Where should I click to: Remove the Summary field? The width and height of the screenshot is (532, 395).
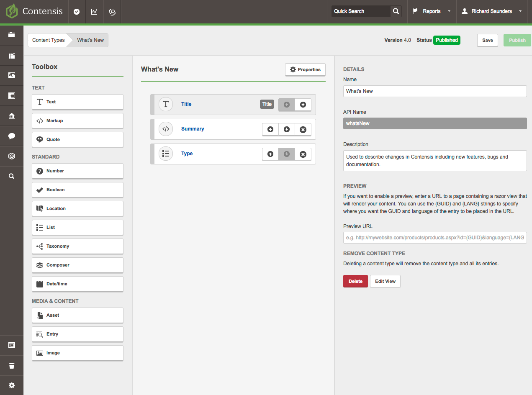pyautogui.click(x=303, y=130)
